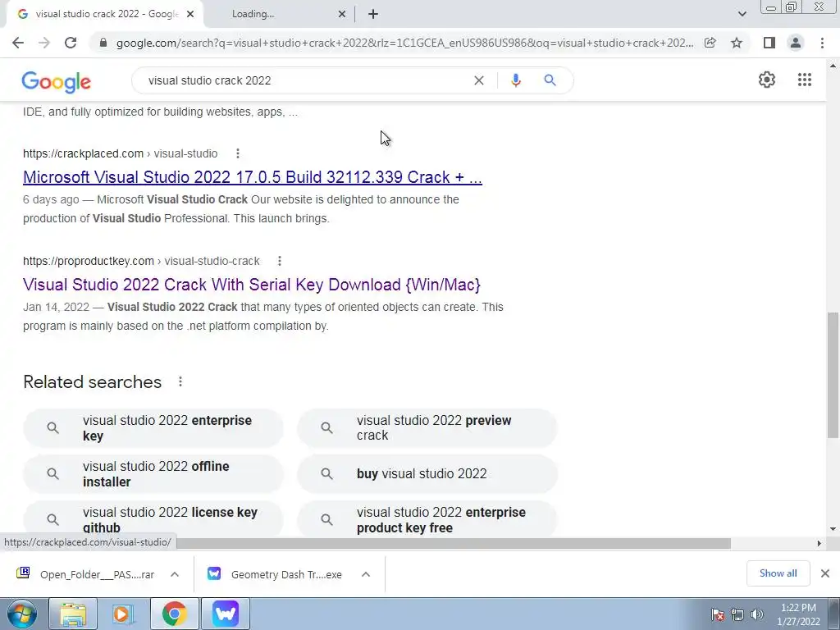
Task: Click the address bar URL
Action: tap(404, 43)
